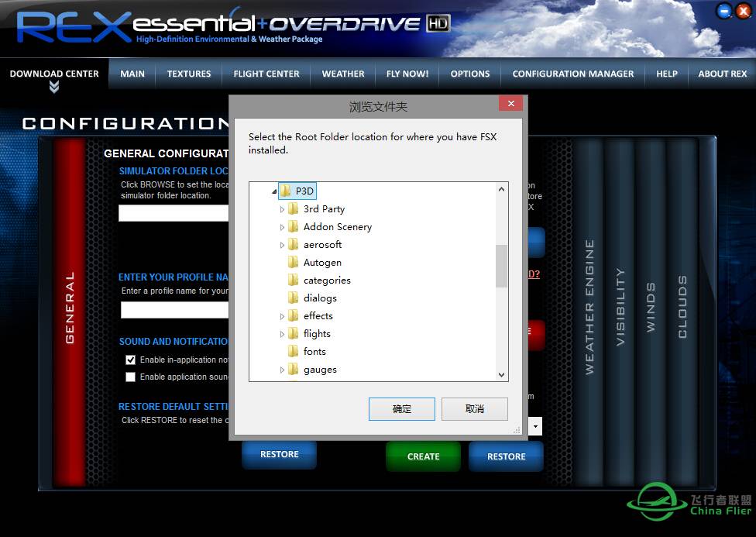Open the Textures menu tab
The height and width of the screenshot is (537, 756).
[189, 74]
